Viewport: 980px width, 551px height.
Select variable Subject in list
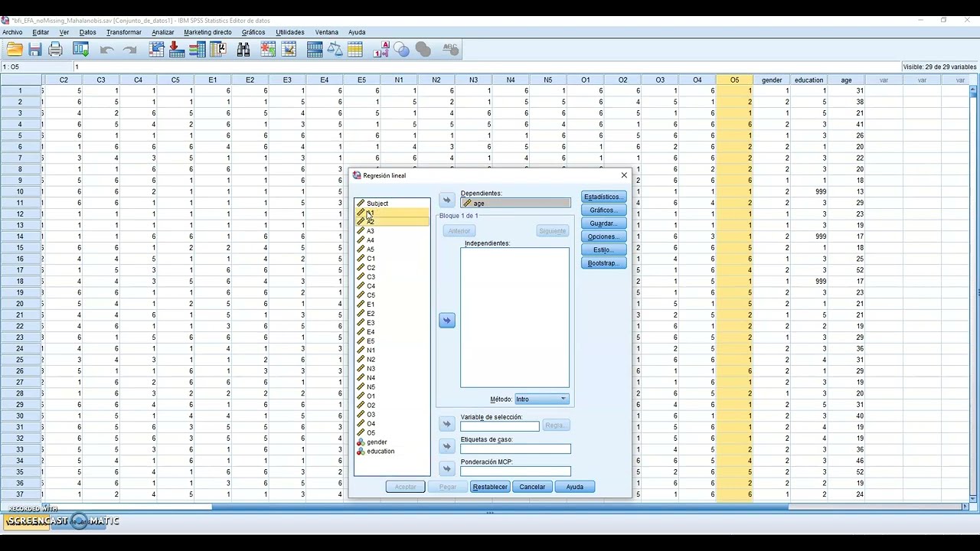pyautogui.click(x=391, y=204)
